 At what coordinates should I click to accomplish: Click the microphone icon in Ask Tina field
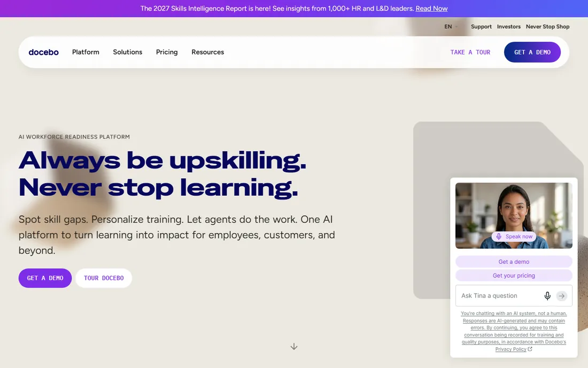pos(547,296)
